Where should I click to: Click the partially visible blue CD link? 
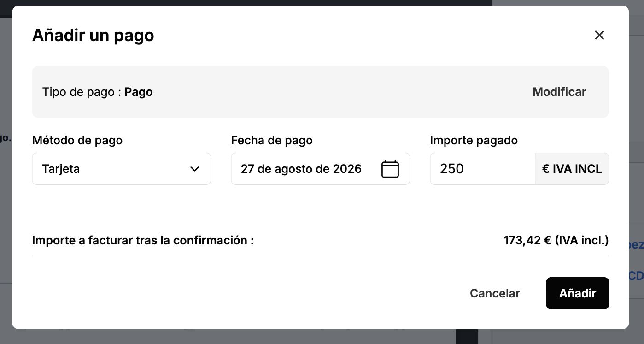636,276
